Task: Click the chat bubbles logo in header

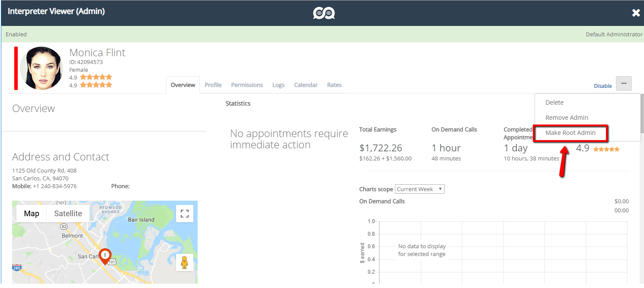Action: [x=324, y=13]
